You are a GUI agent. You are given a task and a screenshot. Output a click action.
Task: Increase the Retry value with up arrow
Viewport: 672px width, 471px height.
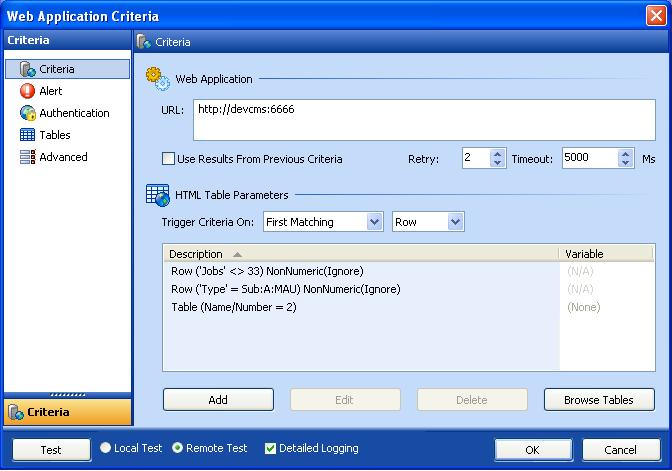[498, 154]
